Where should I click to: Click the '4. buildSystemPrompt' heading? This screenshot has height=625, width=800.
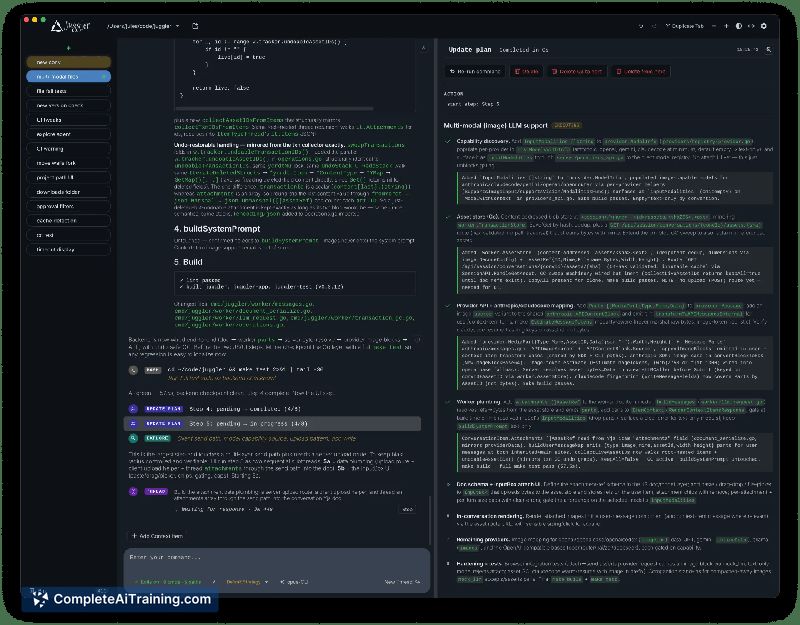coord(217,229)
